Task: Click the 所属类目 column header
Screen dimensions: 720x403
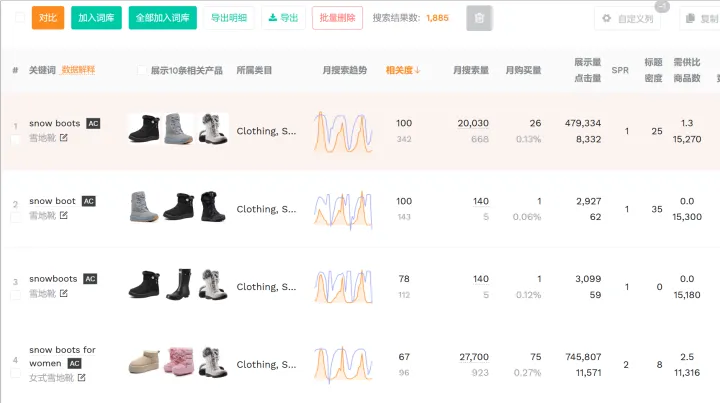Action: 254,70
